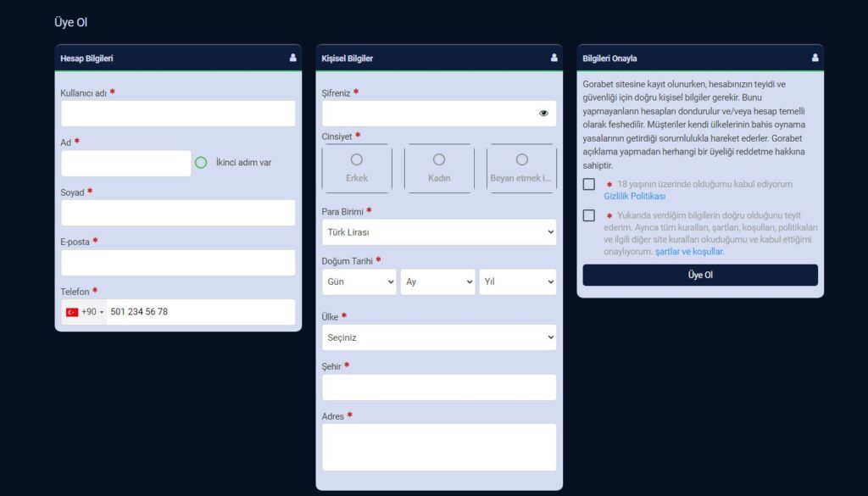This screenshot has height=496, width=868.
Task: Click the Cinsiyet label
Action: coord(337,137)
